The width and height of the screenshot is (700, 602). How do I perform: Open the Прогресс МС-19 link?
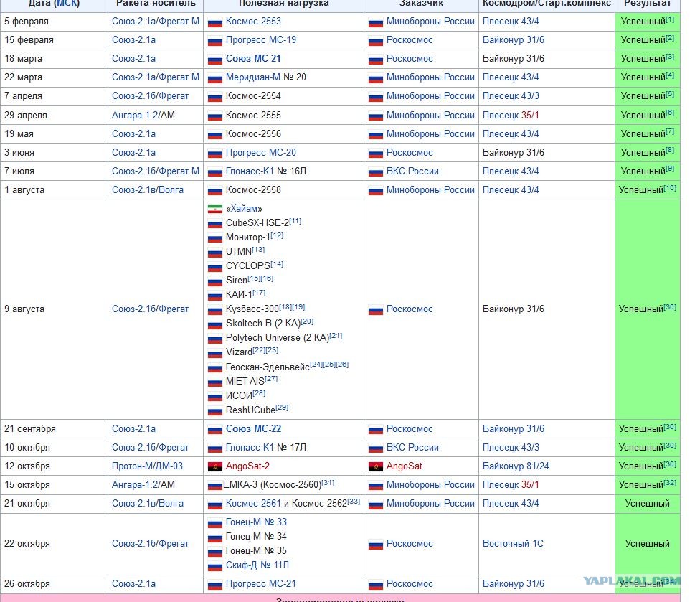[x=261, y=39]
